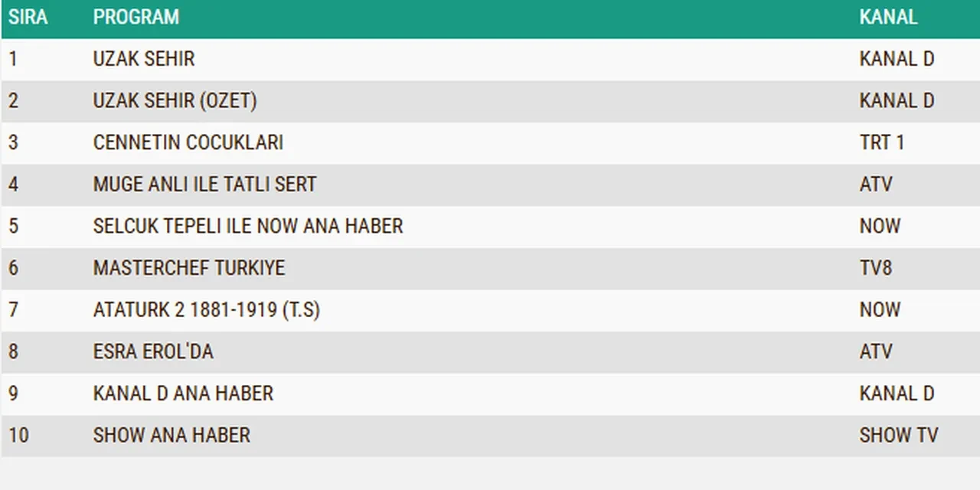Click rank number 10

[18, 436]
